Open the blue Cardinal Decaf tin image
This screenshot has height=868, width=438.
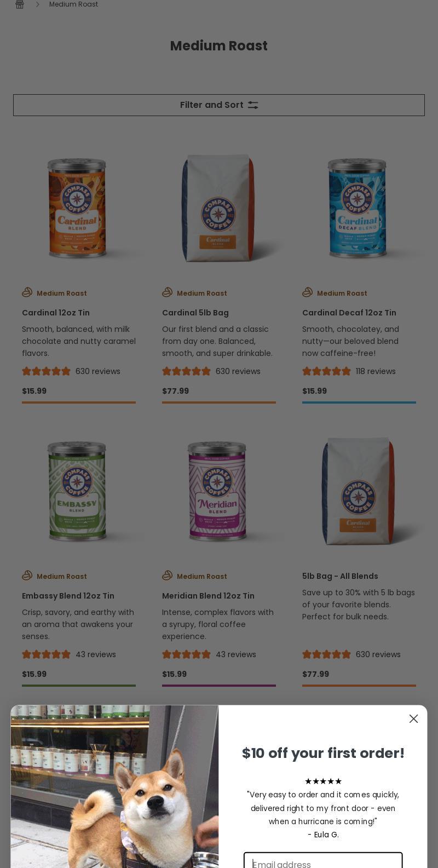coord(358,208)
